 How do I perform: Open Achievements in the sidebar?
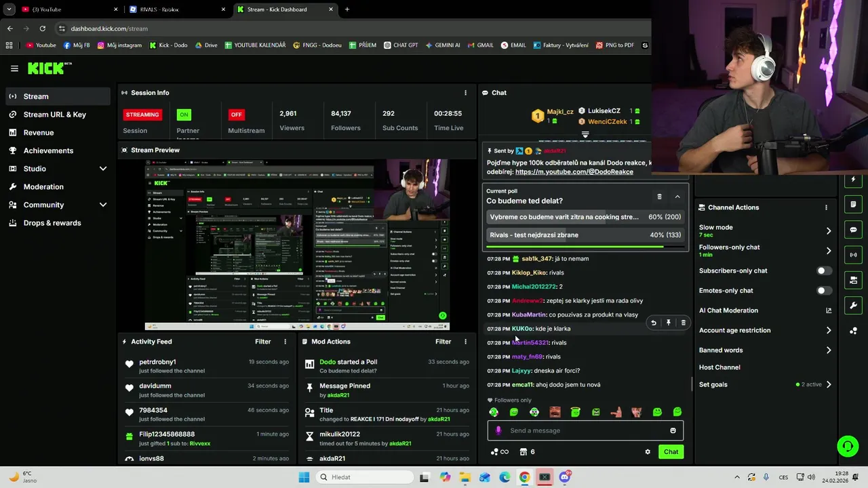tap(48, 150)
